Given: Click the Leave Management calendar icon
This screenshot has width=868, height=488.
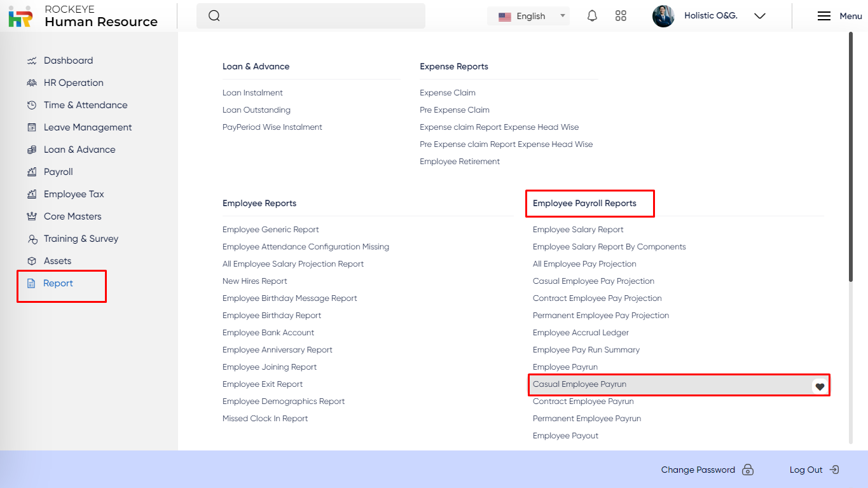Looking at the screenshot, I should point(32,127).
